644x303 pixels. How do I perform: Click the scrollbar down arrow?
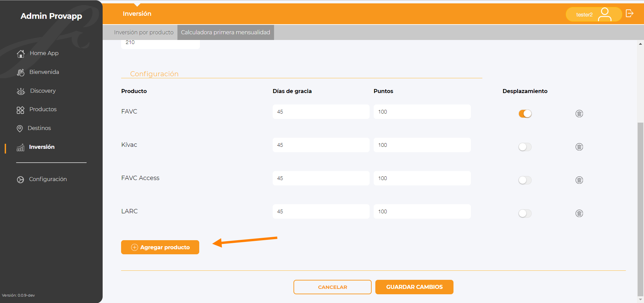[x=640, y=299]
